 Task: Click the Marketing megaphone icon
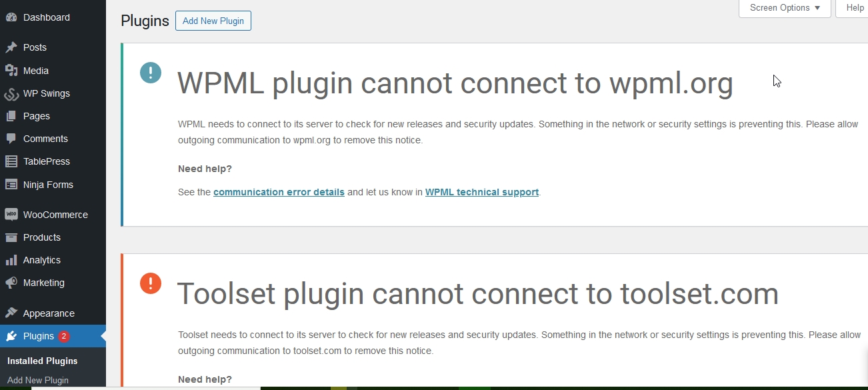(x=11, y=283)
